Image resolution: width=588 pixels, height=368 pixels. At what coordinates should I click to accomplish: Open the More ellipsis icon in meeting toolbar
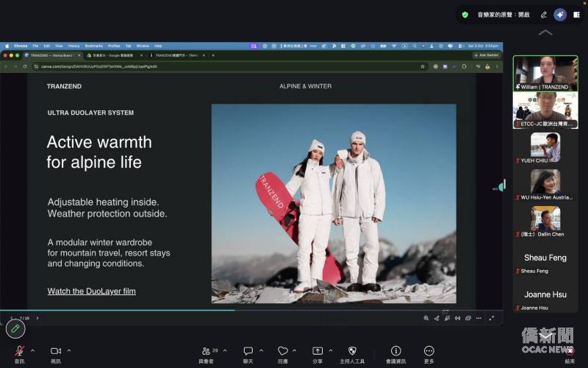coord(429,351)
